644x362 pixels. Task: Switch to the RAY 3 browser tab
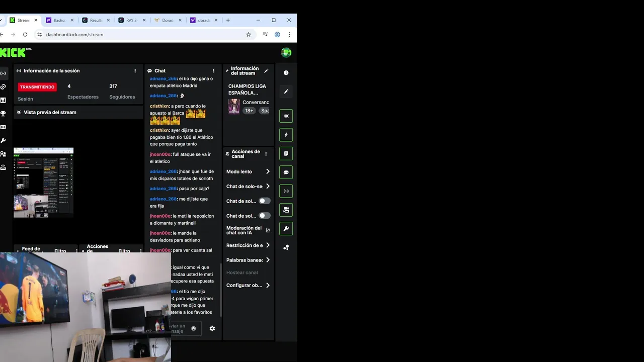(x=132, y=20)
